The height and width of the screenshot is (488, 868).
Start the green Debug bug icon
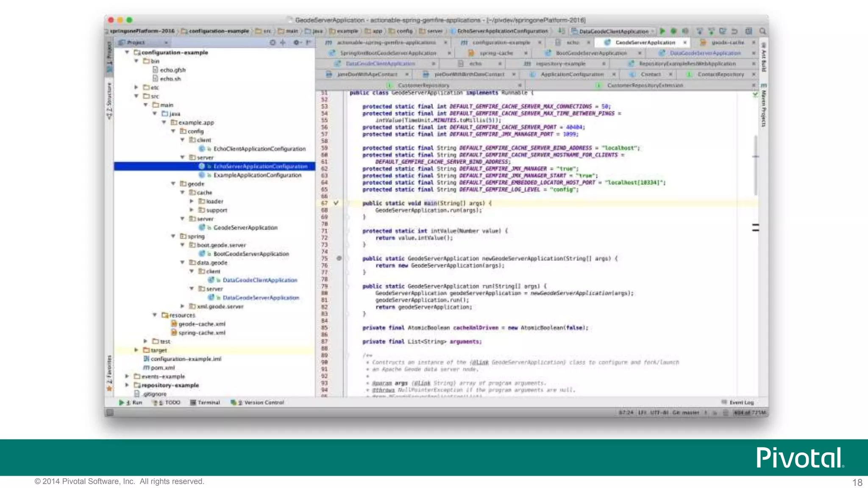coord(673,31)
